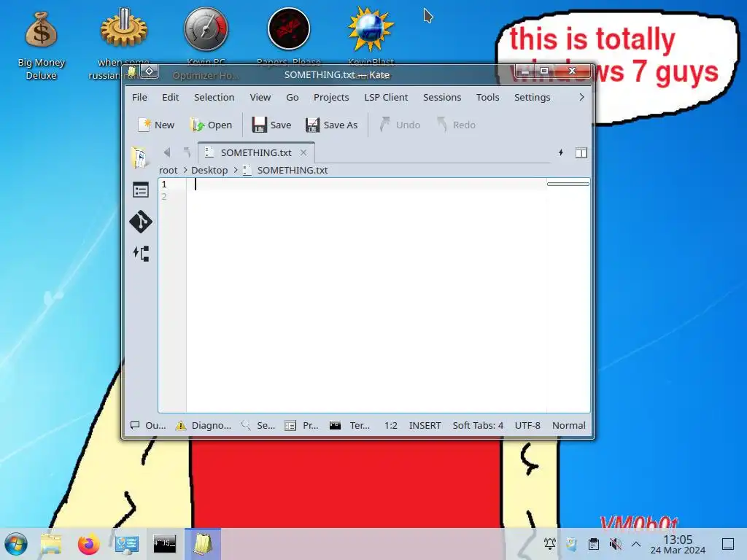Open the Go menu
This screenshot has width=747, height=560.
coord(292,97)
